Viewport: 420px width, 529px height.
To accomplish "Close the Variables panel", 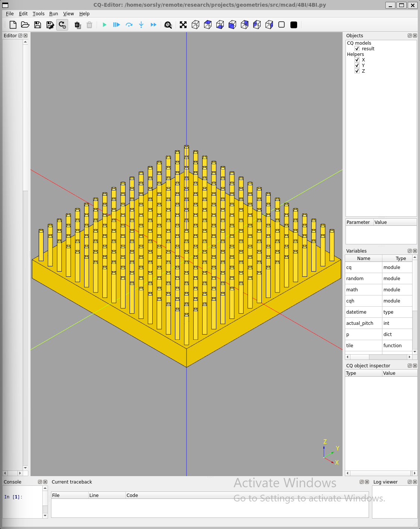I will click(415, 251).
